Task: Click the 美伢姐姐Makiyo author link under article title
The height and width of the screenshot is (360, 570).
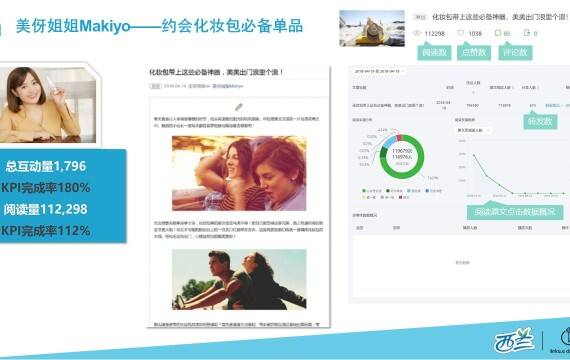Action: click(x=228, y=86)
